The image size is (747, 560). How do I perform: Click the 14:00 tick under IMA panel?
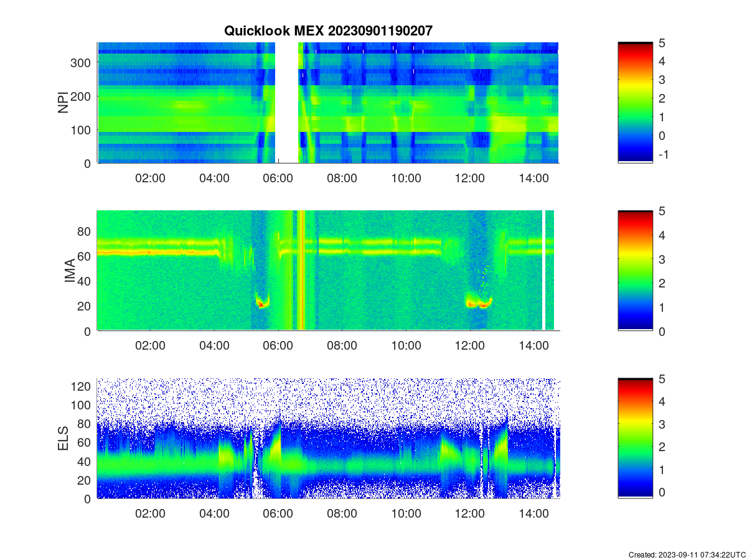534,346
